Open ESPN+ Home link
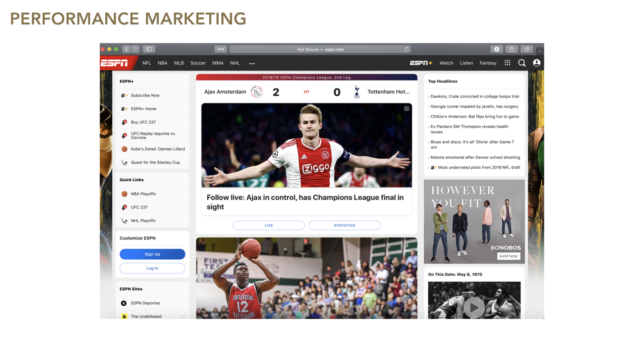The width and height of the screenshot is (644, 362). [x=144, y=109]
